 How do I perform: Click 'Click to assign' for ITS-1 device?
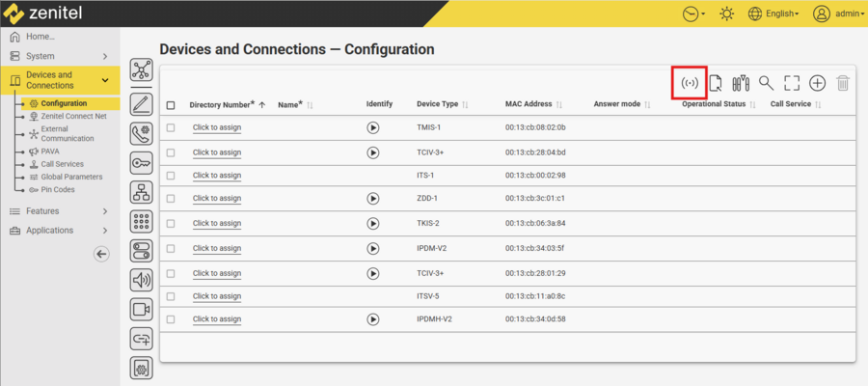[216, 176]
